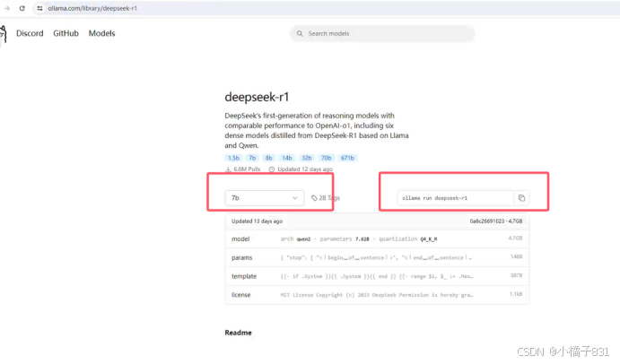The image size is (620, 364).
Task: Open the params file row
Action: [377, 257]
